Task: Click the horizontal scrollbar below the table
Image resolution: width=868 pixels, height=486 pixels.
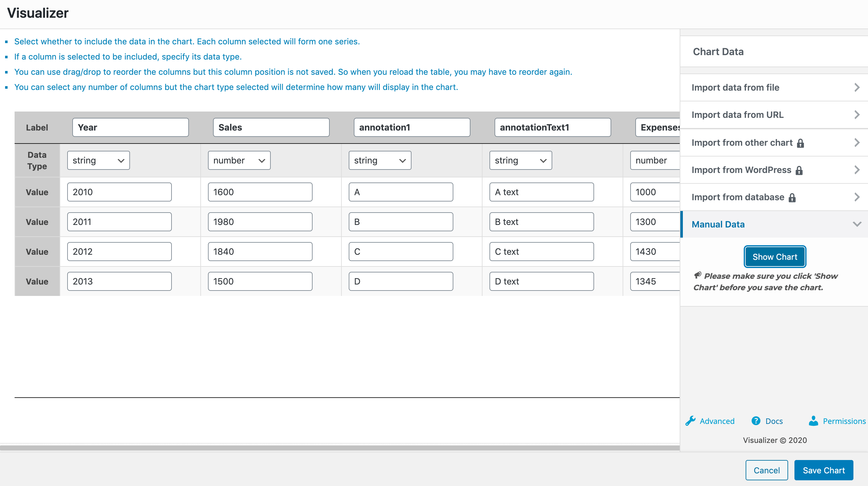Action: point(340,448)
